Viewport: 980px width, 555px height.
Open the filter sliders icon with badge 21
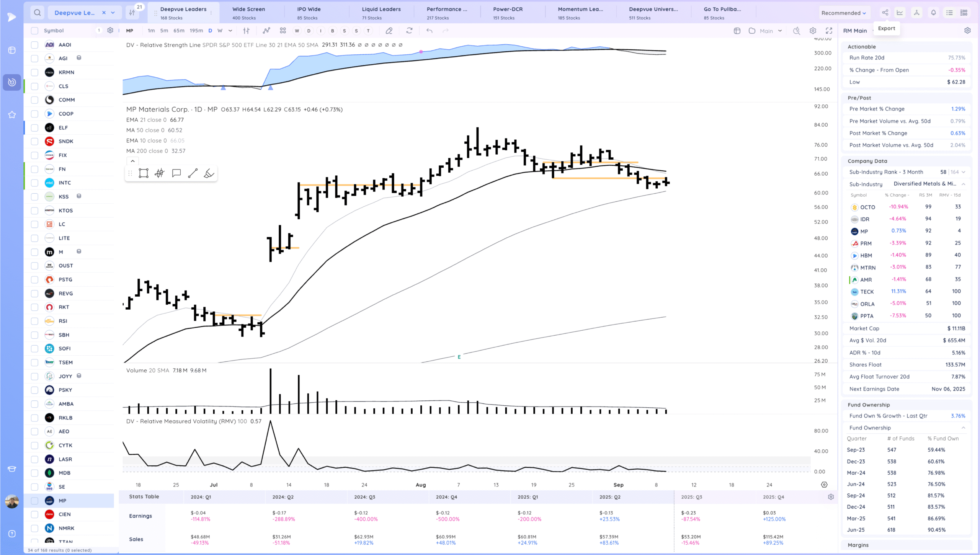[x=132, y=13]
